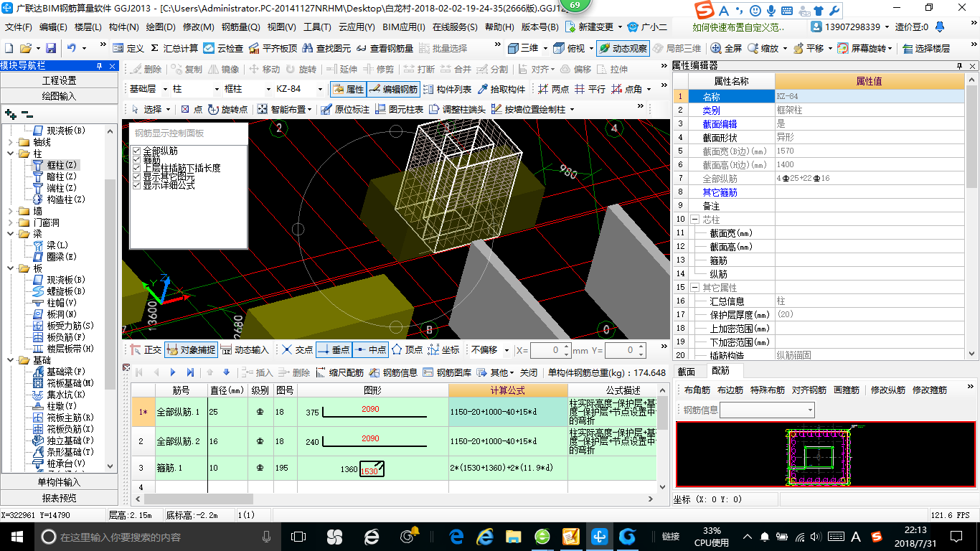Open Internet Explorer in taskbar

click(486, 536)
